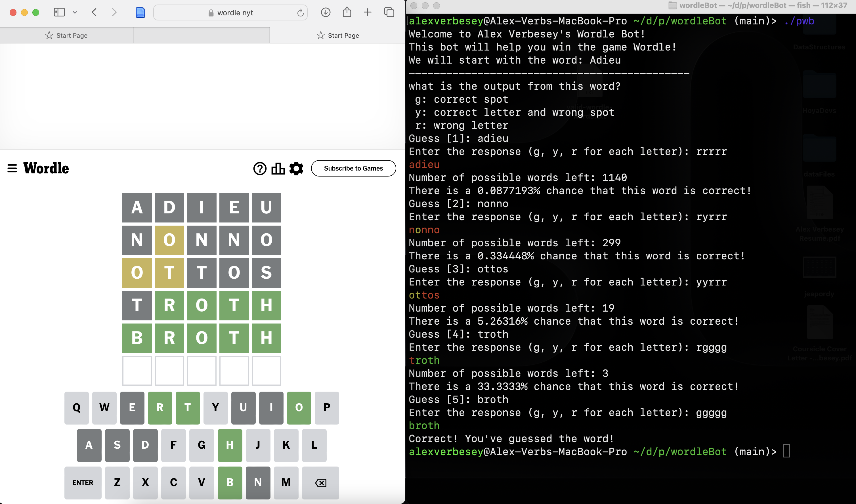Image resolution: width=856 pixels, height=504 pixels.
Task: Click the 'wordle nyt' address bar
Action: [231, 12]
